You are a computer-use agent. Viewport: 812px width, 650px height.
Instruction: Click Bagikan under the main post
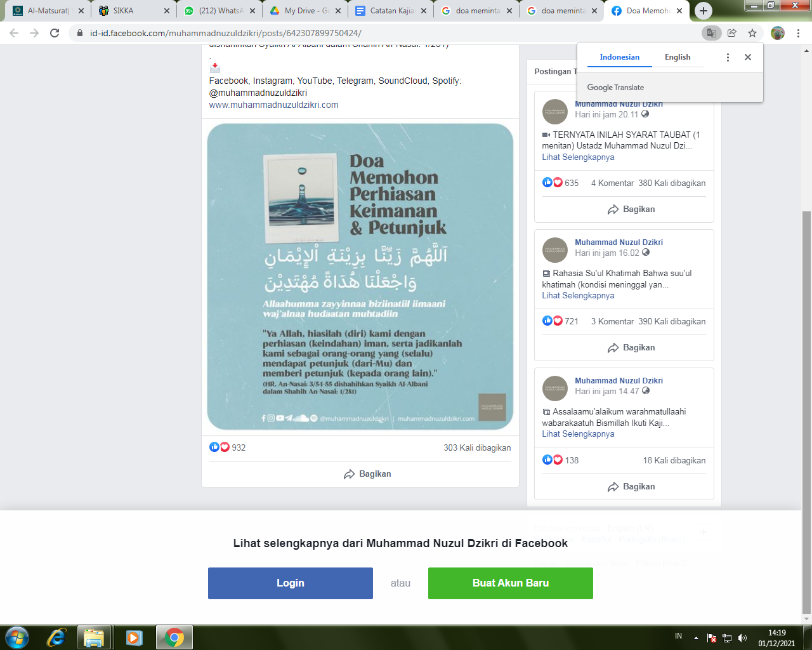click(x=367, y=474)
